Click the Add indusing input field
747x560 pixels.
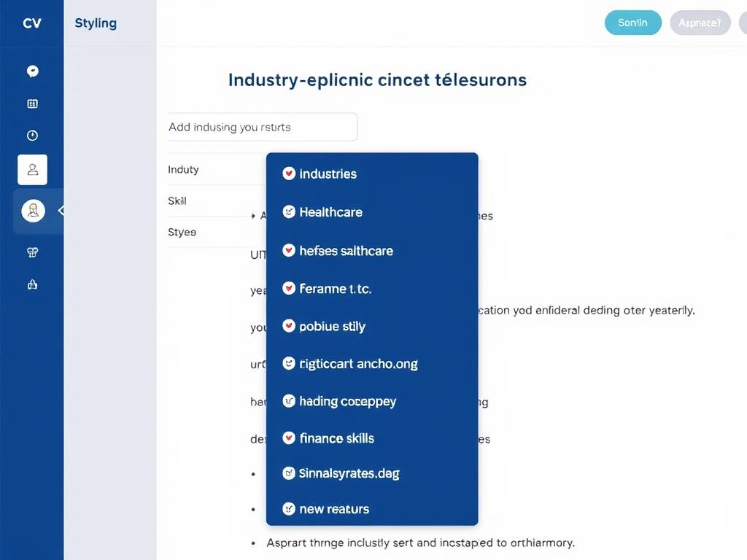263,126
